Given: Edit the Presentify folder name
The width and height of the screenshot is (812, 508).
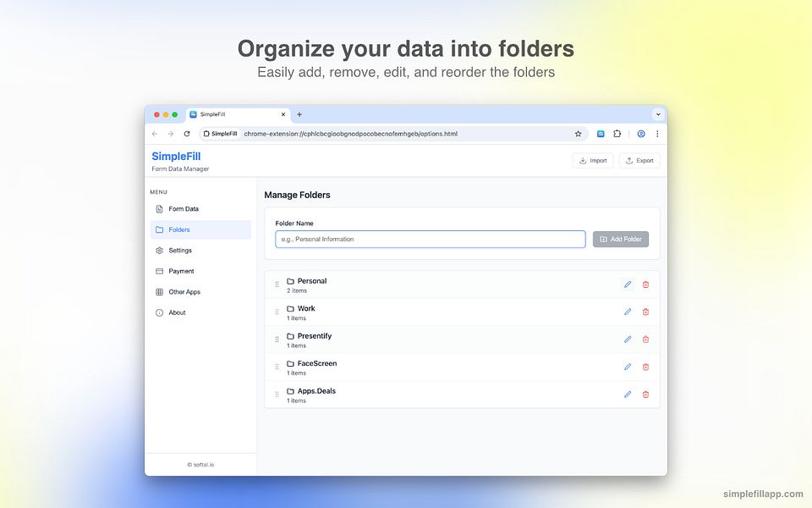Looking at the screenshot, I should click(627, 340).
